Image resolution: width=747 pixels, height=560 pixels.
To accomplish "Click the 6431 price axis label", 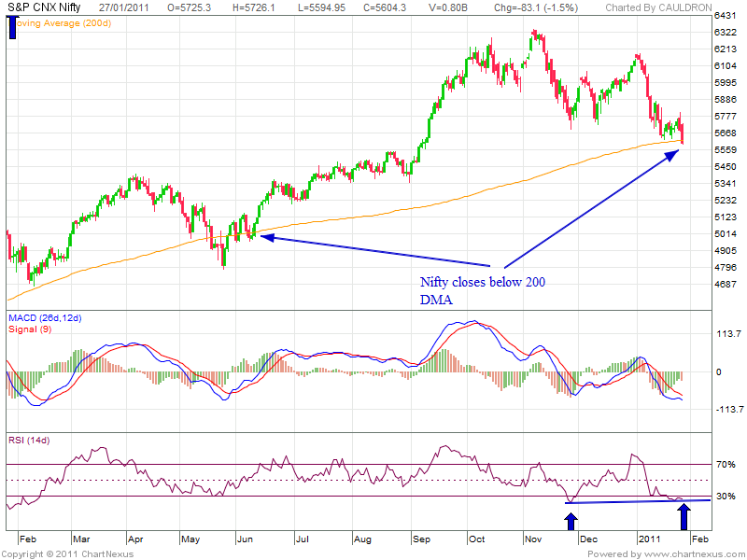I will (726, 17).
